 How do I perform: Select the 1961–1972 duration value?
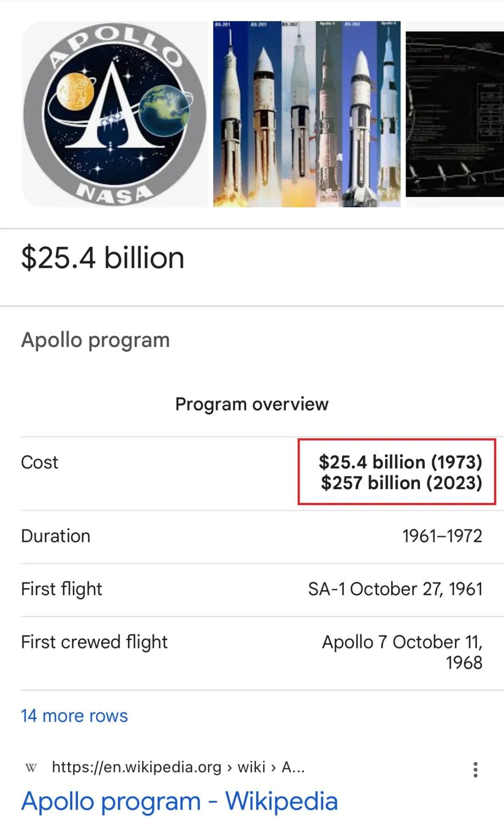coord(442,536)
